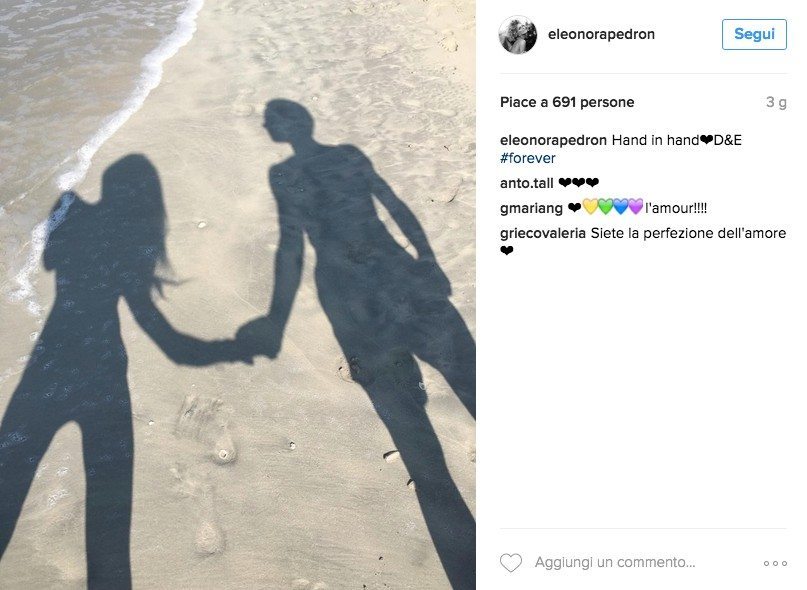Image resolution: width=807 pixels, height=590 pixels.
Task: Open eleonorapedron username in header
Action: pyautogui.click(x=601, y=34)
